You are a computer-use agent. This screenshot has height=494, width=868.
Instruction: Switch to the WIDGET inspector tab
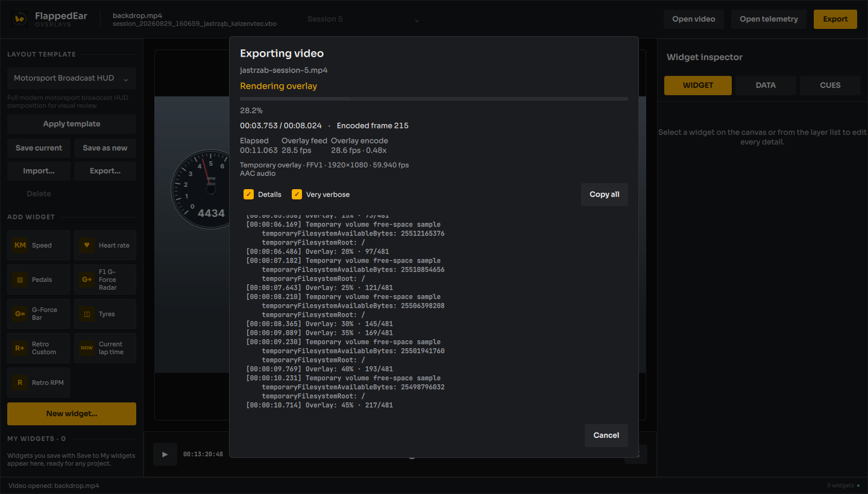coord(698,86)
